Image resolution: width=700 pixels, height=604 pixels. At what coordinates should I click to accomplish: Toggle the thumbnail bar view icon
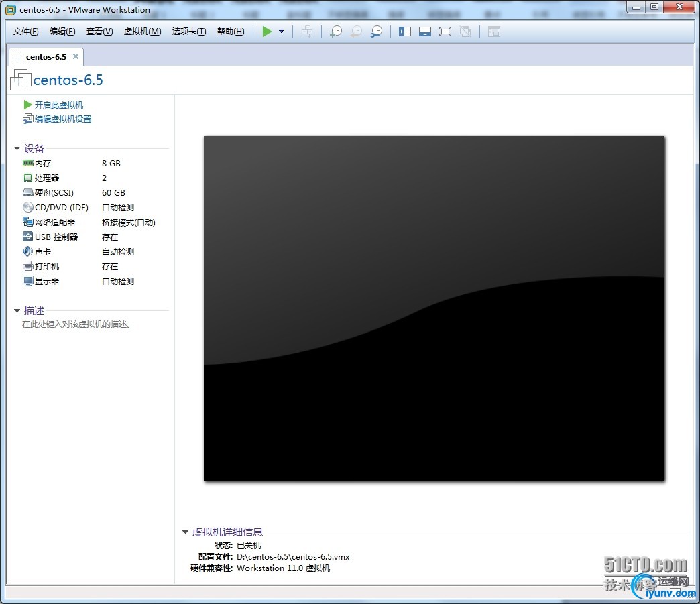coord(425,32)
